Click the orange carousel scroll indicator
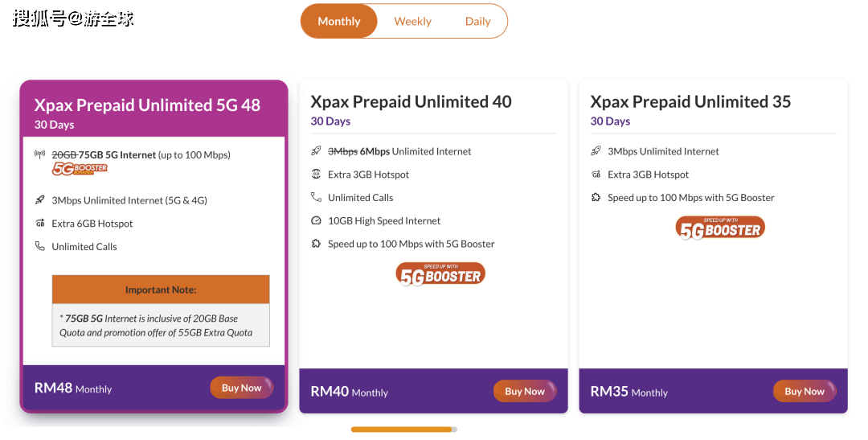The height and width of the screenshot is (440, 868). coord(401,430)
